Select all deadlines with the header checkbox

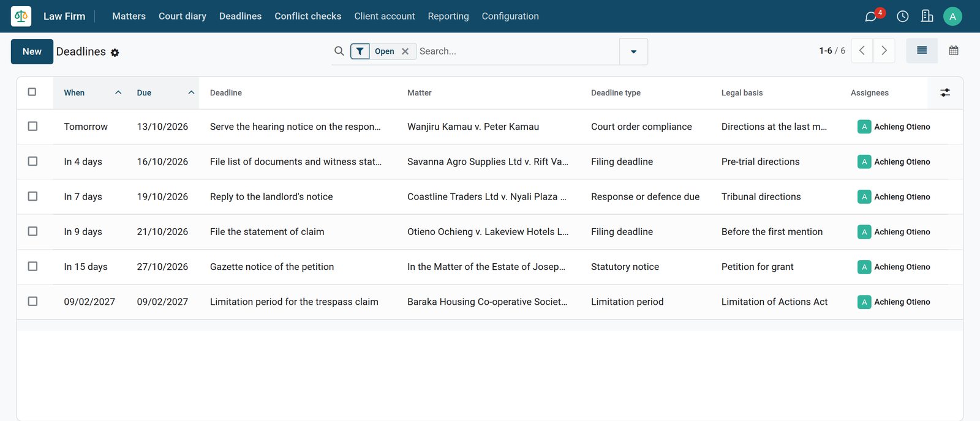(x=32, y=92)
